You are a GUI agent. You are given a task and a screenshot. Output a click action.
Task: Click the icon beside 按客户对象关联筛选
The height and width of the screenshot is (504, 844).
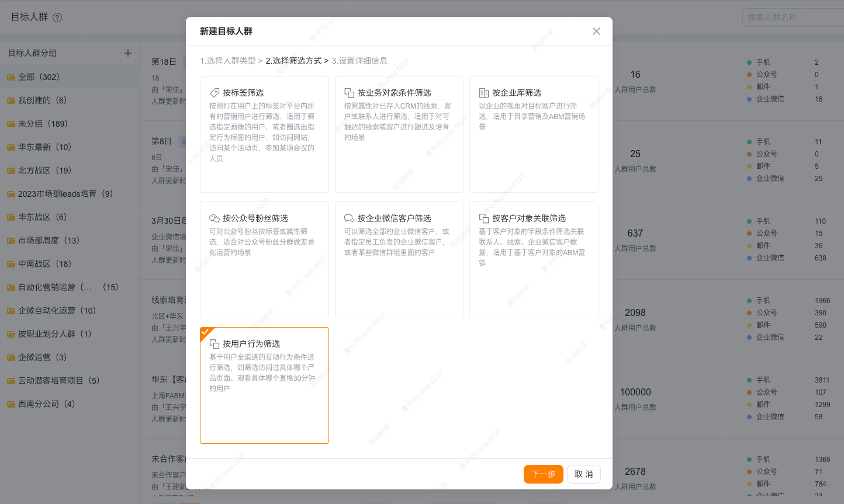tap(484, 218)
